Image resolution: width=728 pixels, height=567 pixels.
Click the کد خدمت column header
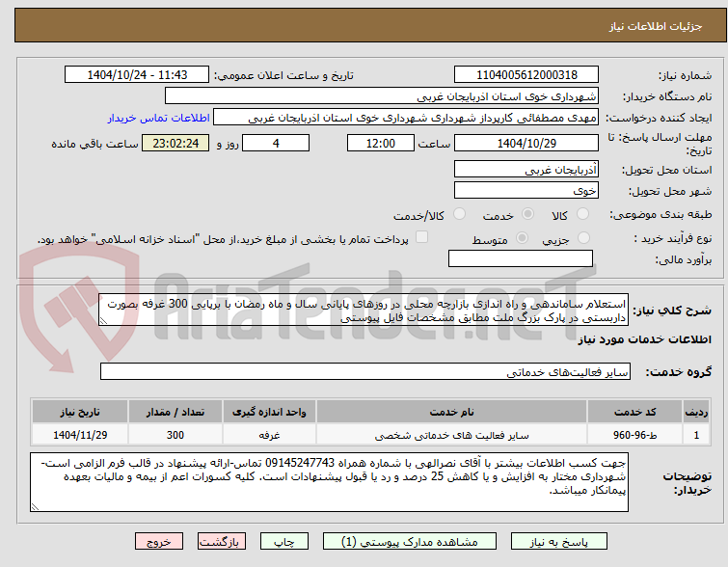[634, 412]
